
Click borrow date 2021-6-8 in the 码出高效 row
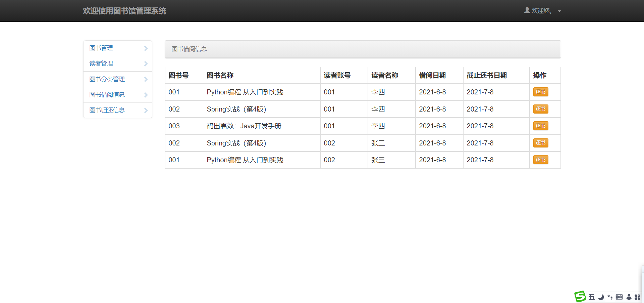coord(432,126)
